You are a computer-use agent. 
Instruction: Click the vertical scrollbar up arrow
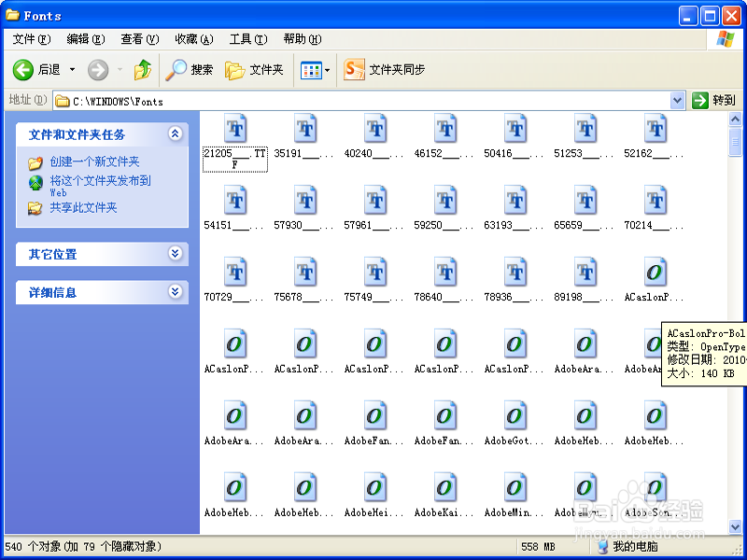pyautogui.click(x=735, y=119)
